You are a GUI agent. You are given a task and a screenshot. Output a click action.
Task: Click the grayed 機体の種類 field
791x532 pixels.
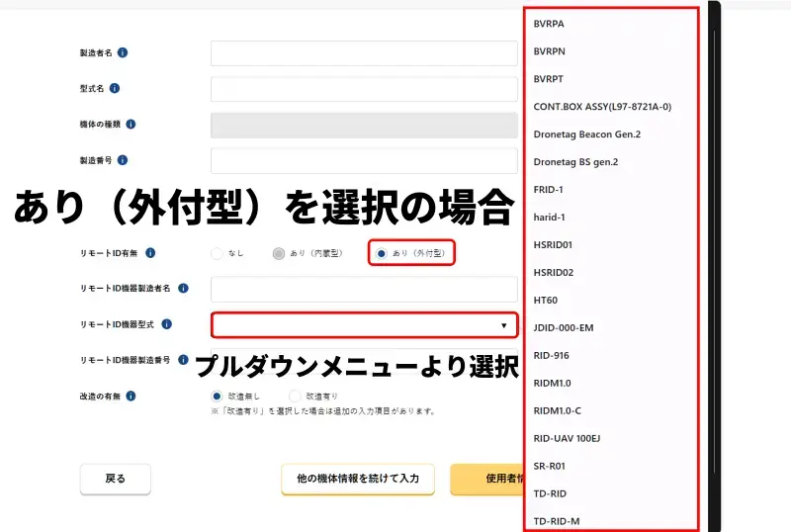pyautogui.click(x=364, y=126)
